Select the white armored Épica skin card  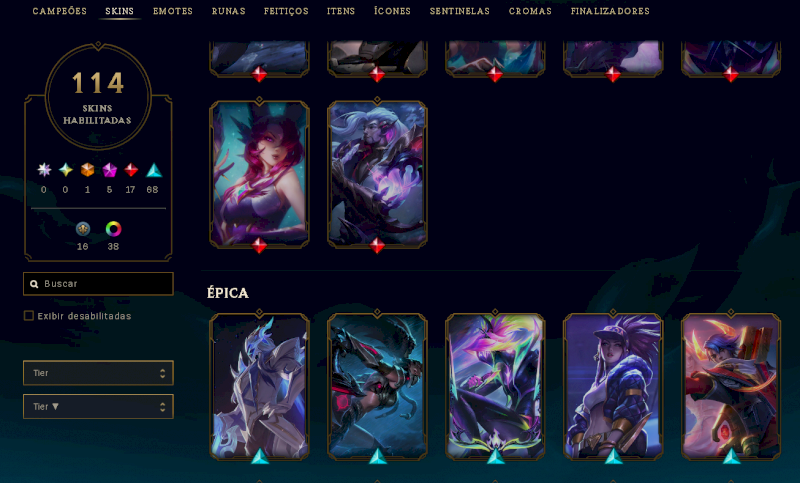tap(259, 386)
